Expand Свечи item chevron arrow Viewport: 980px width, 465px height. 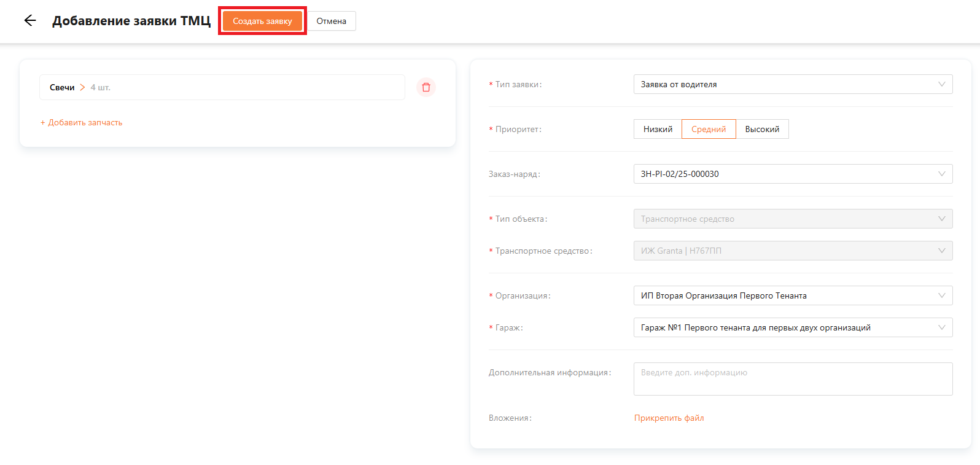point(82,87)
